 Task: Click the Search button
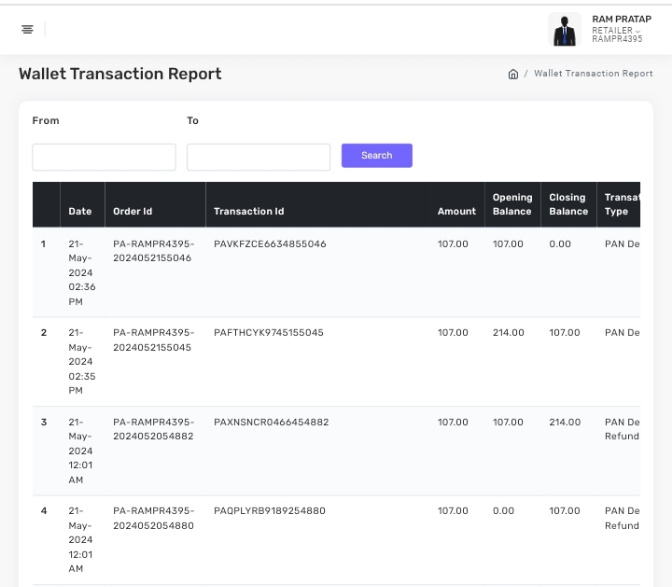point(377,156)
